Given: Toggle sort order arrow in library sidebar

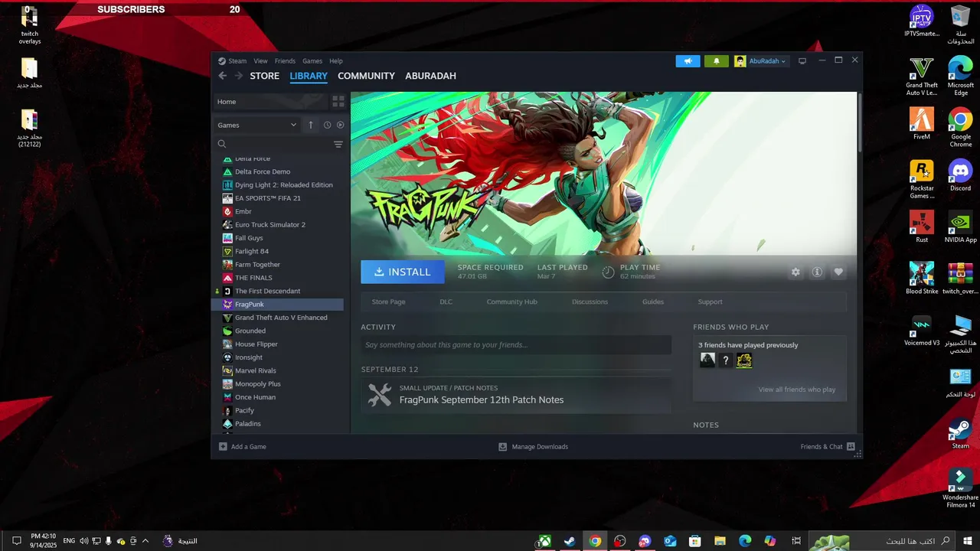Looking at the screenshot, I should 311,125.
